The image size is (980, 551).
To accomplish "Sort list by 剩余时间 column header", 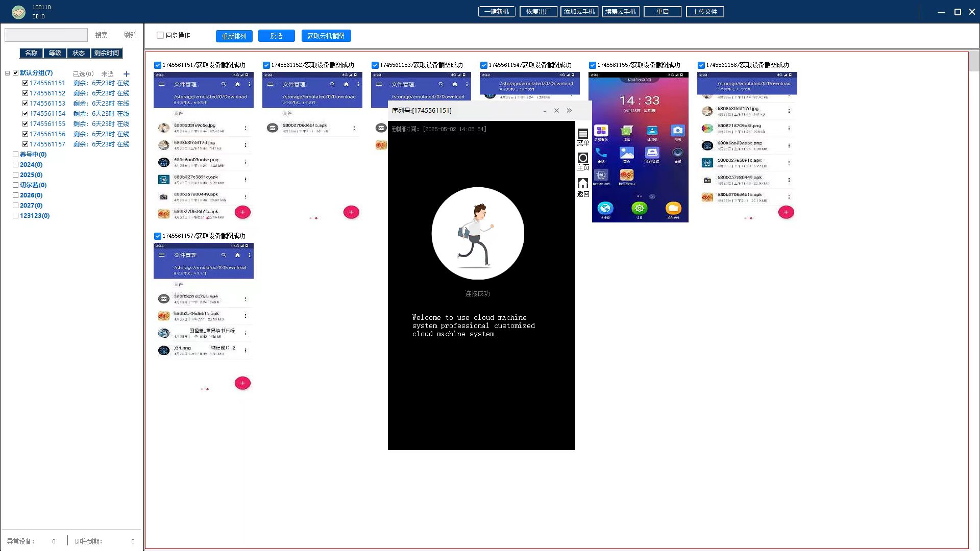I will point(106,53).
